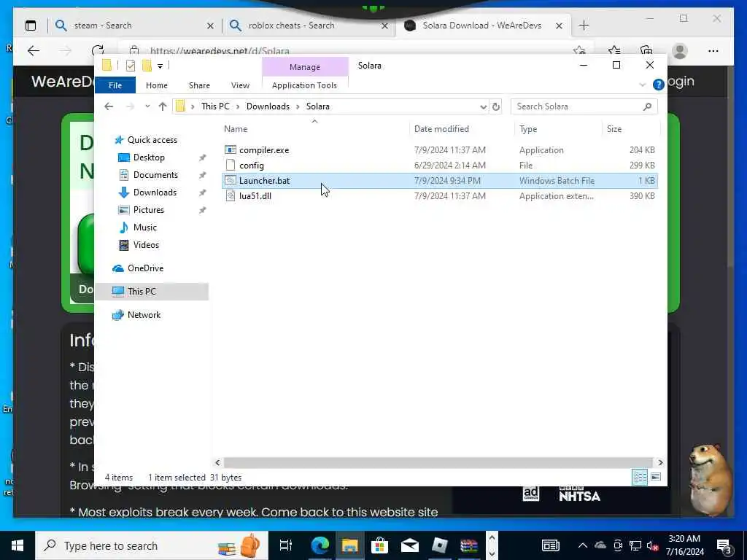Viewport: 747px width, 560px height.
Task: Show hidden system tray icons
Action: pyautogui.click(x=583, y=545)
